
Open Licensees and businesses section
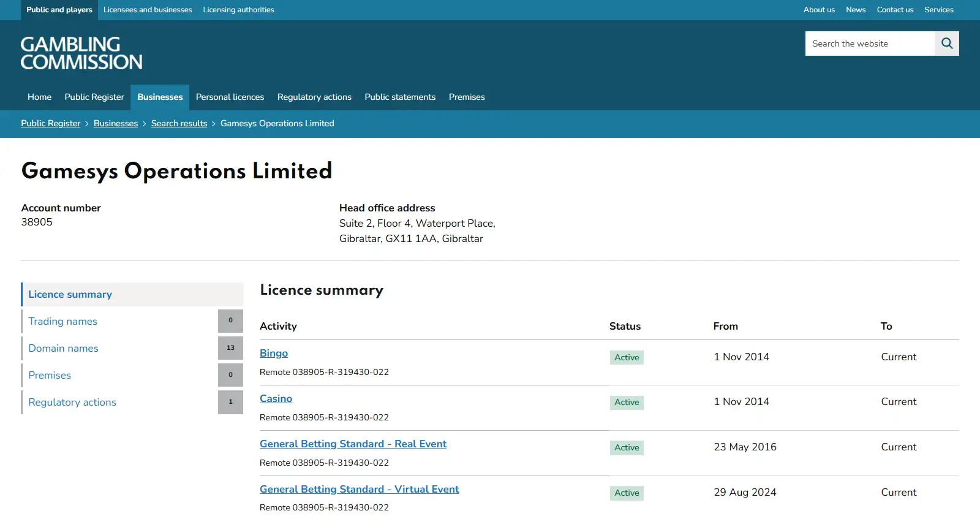[148, 10]
